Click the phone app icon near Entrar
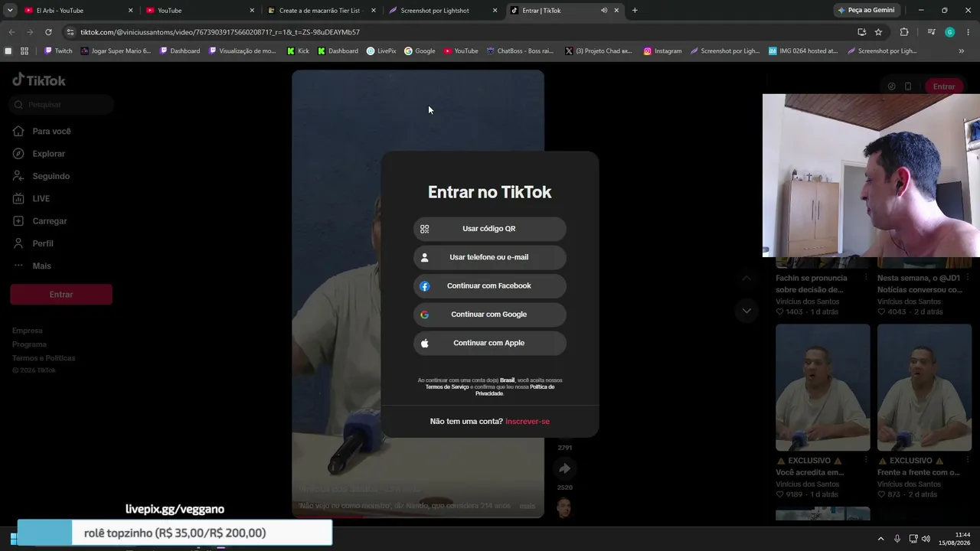Screen dimensions: 980x551 908,86
